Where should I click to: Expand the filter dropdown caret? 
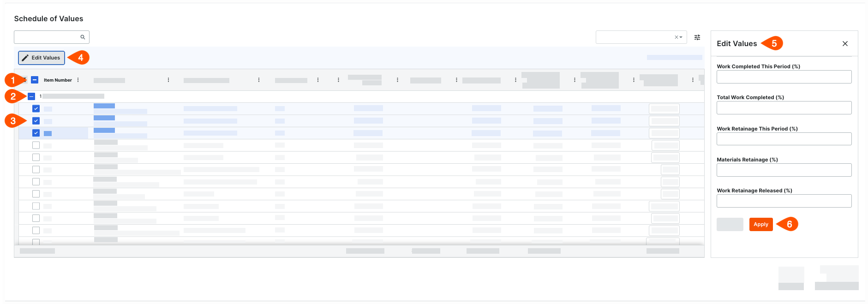(x=681, y=37)
